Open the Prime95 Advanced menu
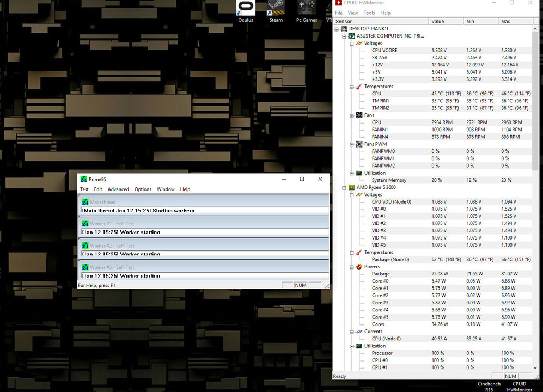The image size is (543, 392). pos(118,189)
